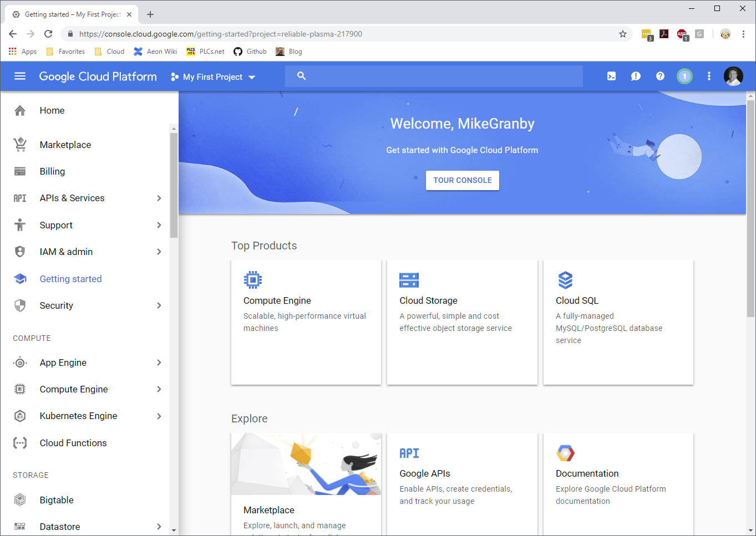Click the Google Cloud Platform logo text
The height and width of the screenshot is (536, 756).
tap(98, 76)
